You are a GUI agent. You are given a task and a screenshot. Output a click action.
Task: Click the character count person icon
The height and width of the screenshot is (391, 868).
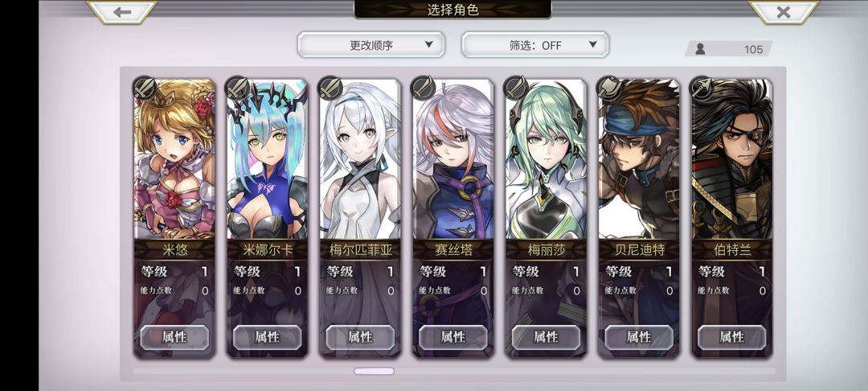coord(700,49)
